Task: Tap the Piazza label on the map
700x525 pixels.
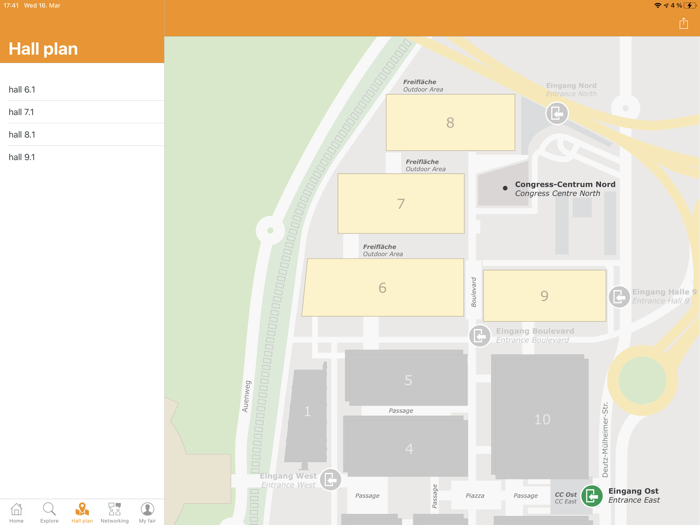Action: [x=475, y=496]
